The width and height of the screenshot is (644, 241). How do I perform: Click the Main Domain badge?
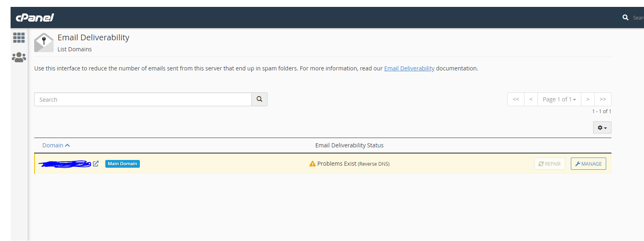click(x=122, y=164)
